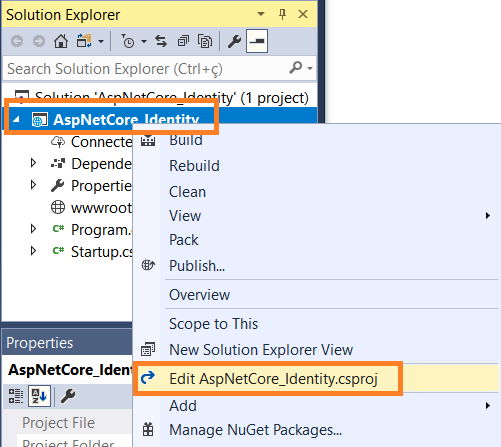Open the Pending Changes Filter dropdown arrow
Screen dimensions: 501x447
(144, 42)
